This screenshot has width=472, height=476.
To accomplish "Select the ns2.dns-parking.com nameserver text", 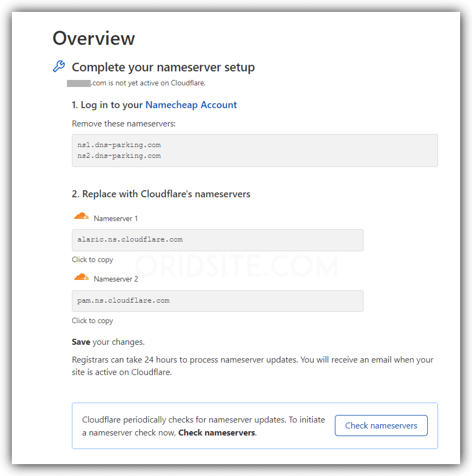I will [119, 156].
